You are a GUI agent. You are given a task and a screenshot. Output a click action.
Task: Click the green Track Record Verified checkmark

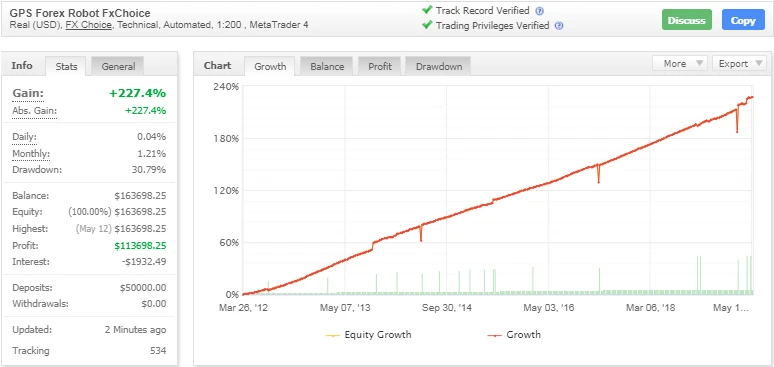[427, 10]
